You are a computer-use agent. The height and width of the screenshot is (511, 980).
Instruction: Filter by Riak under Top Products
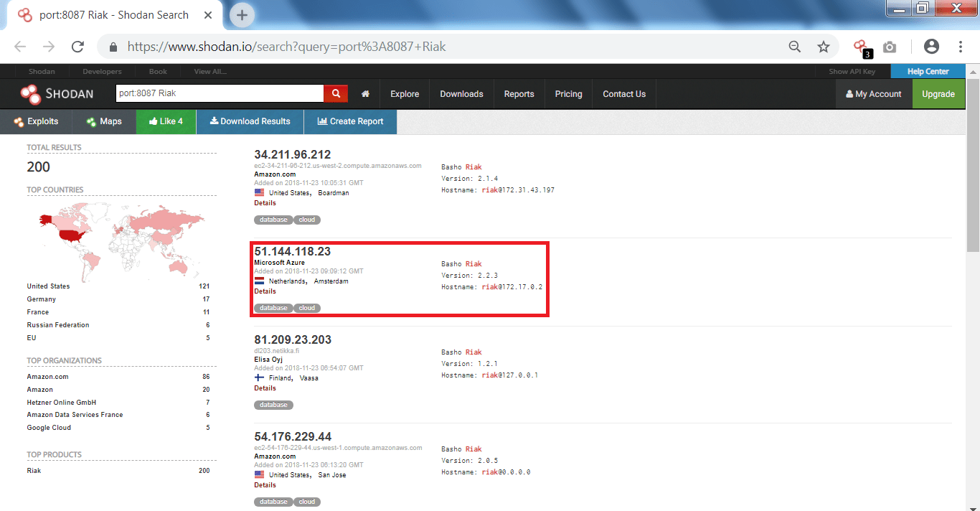click(x=34, y=471)
